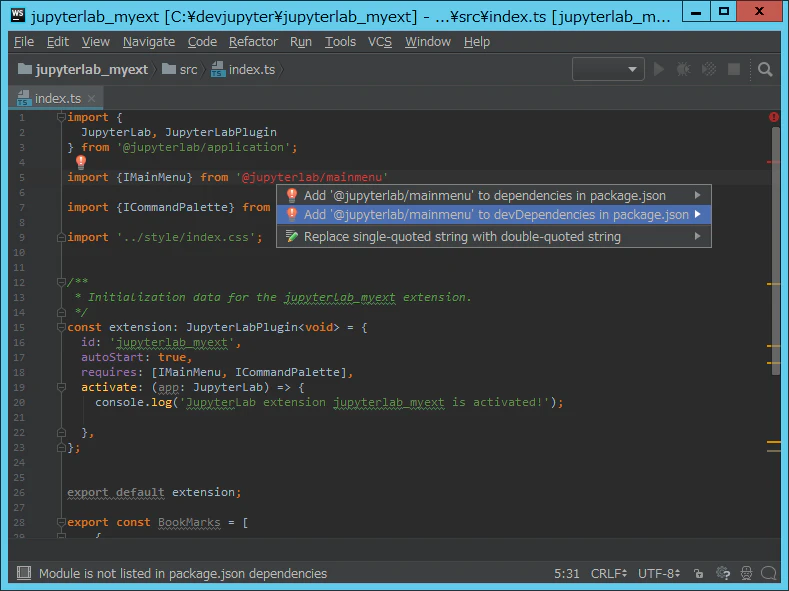Open the run configuration dropdown
Image resolution: width=789 pixels, height=591 pixels.
pos(608,69)
